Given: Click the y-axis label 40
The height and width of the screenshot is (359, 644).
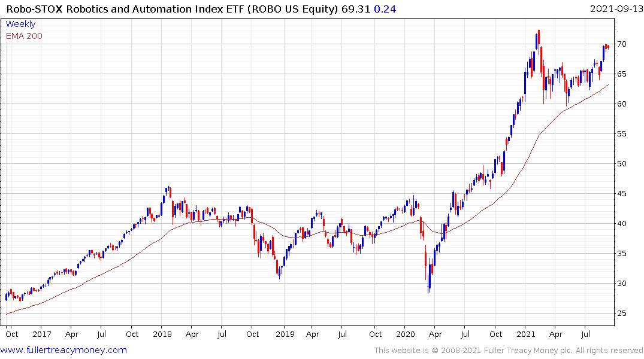Looking at the screenshot, I should [622, 224].
